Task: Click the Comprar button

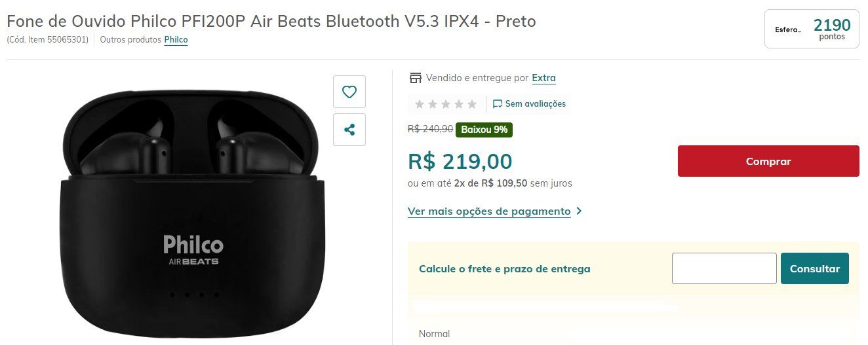Action: pos(768,161)
